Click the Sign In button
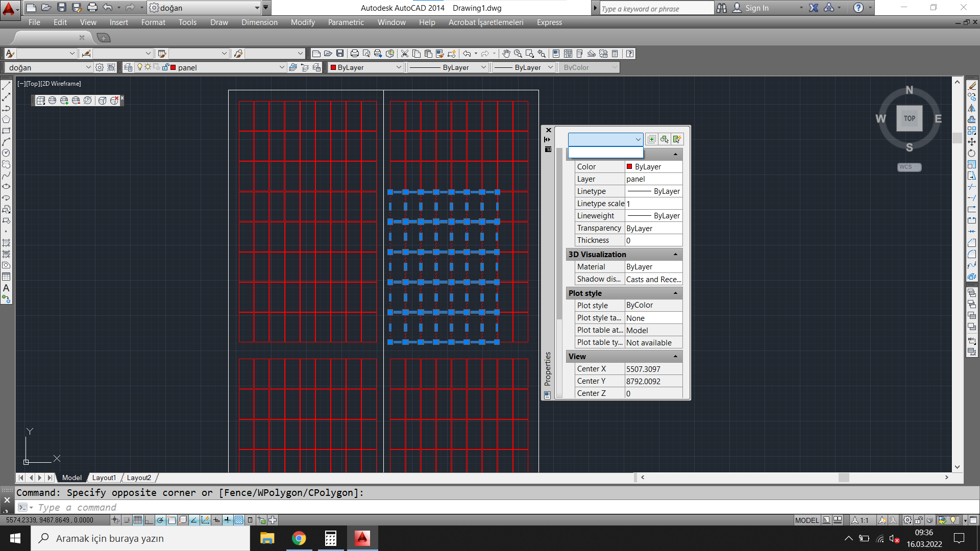980x551 pixels. coord(756,8)
